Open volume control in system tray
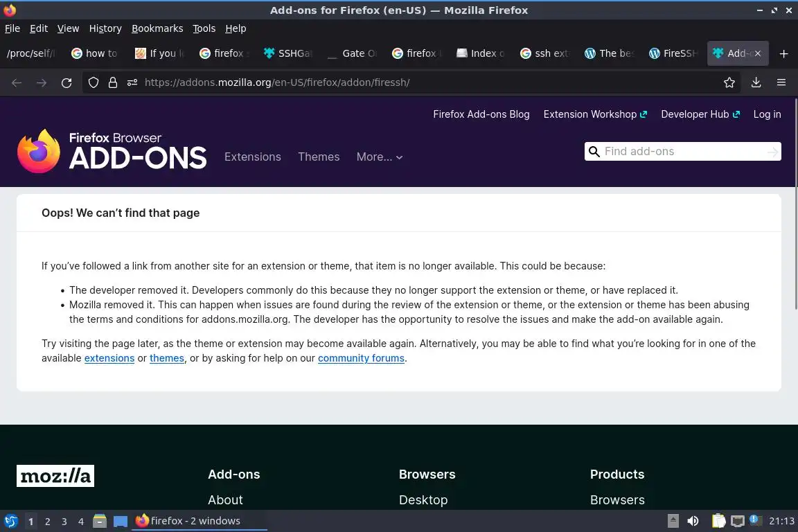Screen dimensions: 798x532 click(693, 521)
